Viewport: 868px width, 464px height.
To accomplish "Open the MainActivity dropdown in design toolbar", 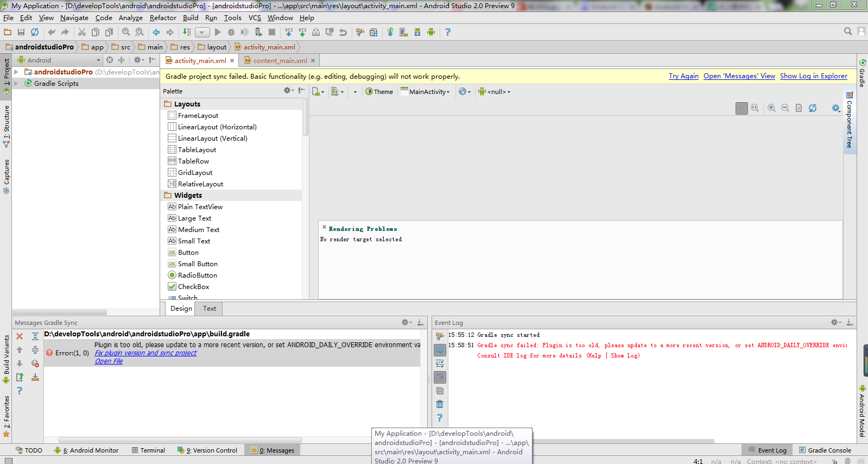I will pyautogui.click(x=425, y=92).
